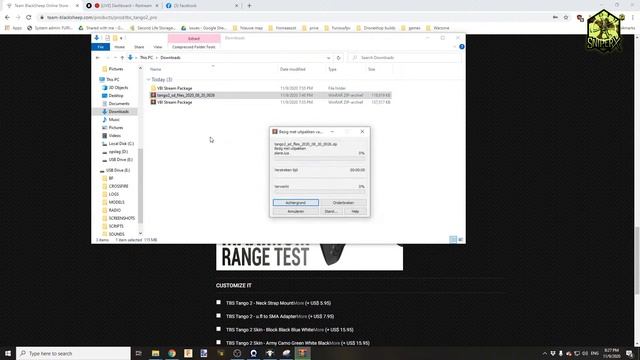This screenshot has width=640, height=360.
Task: Switch to the Facebook browser tab
Action: pyautogui.click(x=201, y=6)
